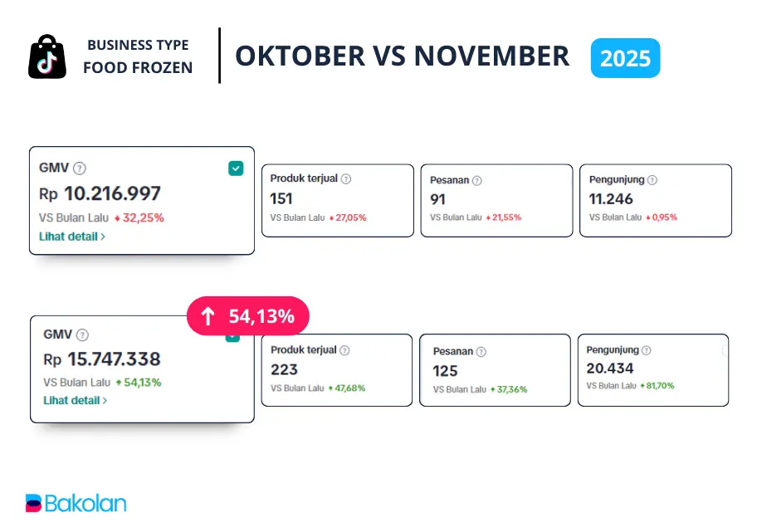Click help icon on Pesanan 91 card
This screenshot has width=757, height=532.
point(477,180)
